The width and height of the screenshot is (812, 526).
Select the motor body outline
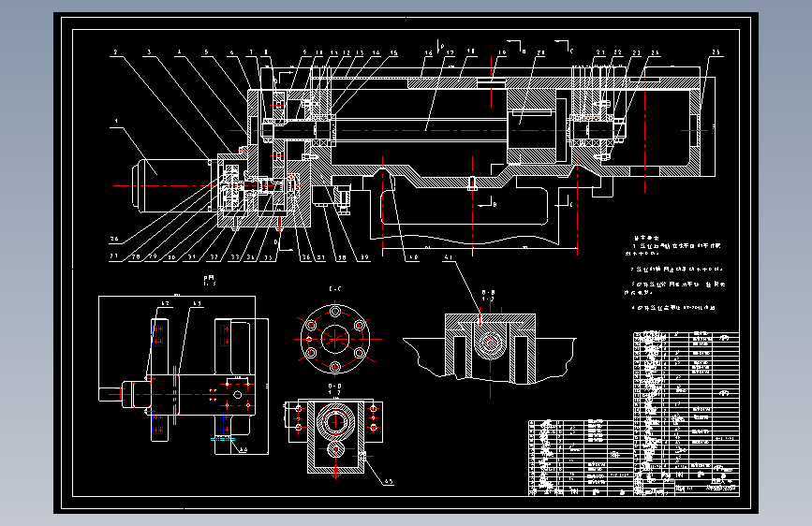pos(173,186)
